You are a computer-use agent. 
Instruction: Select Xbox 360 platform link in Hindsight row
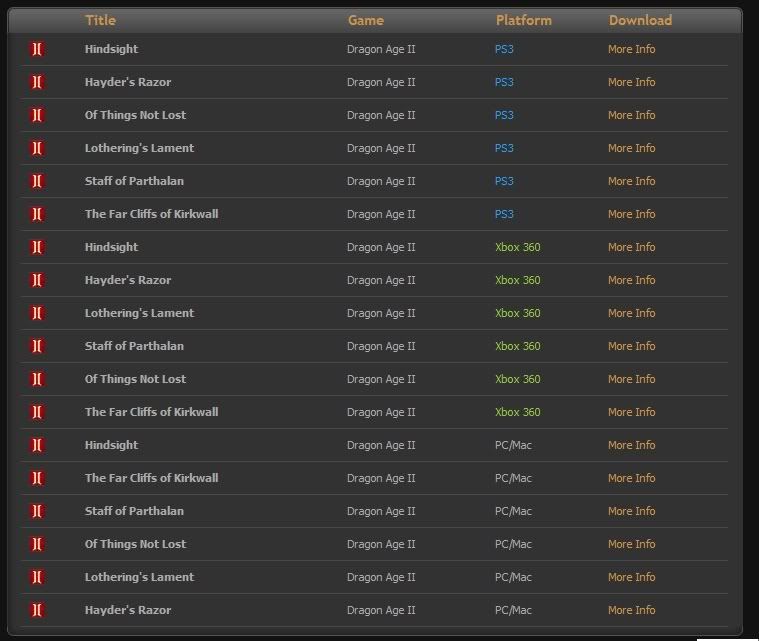pyautogui.click(x=517, y=247)
